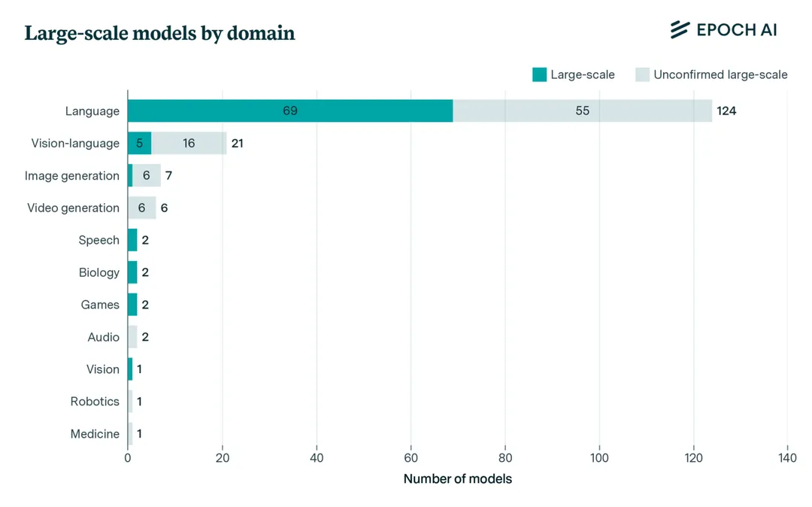Click the Unconfirmed large-scale legend label
The height and width of the screenshot is (507, 812).
pos(720,74)
